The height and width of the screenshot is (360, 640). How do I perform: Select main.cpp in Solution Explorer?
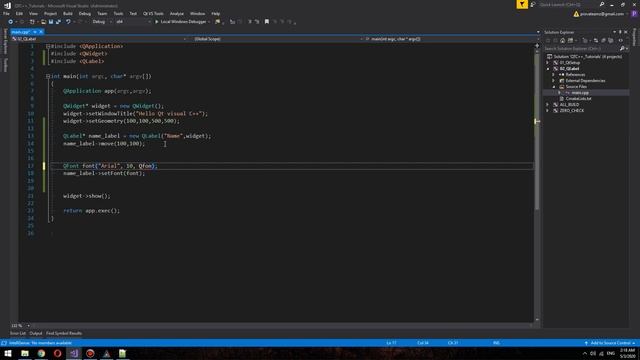580,93
